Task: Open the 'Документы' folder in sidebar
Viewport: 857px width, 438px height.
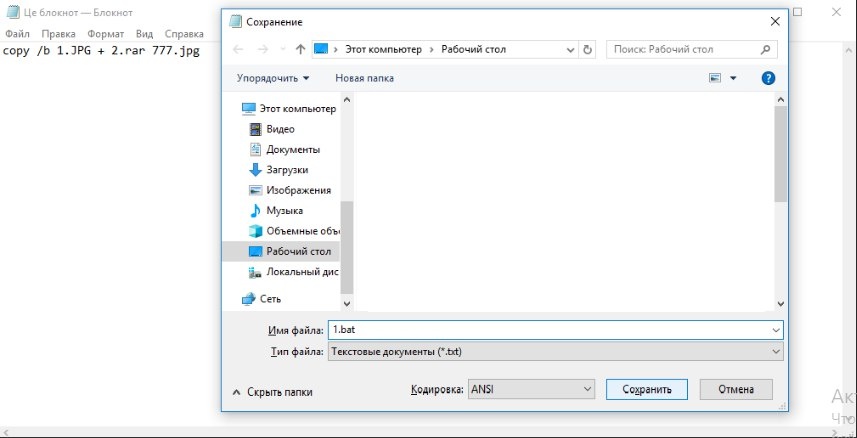Action: point(285,149)
